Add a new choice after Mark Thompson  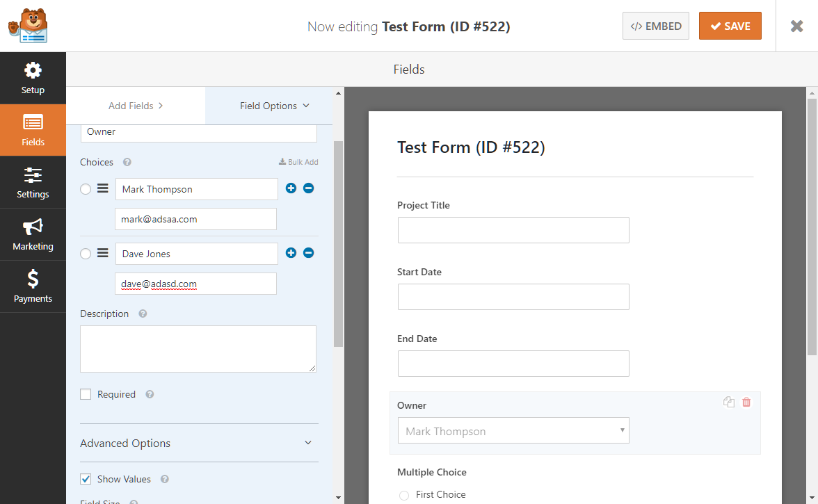point(291,188)
